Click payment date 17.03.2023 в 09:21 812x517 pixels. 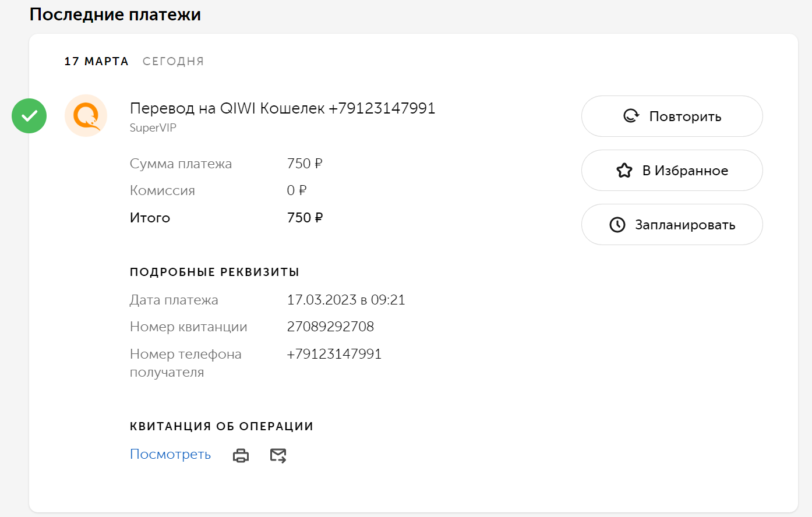[346, 300]
